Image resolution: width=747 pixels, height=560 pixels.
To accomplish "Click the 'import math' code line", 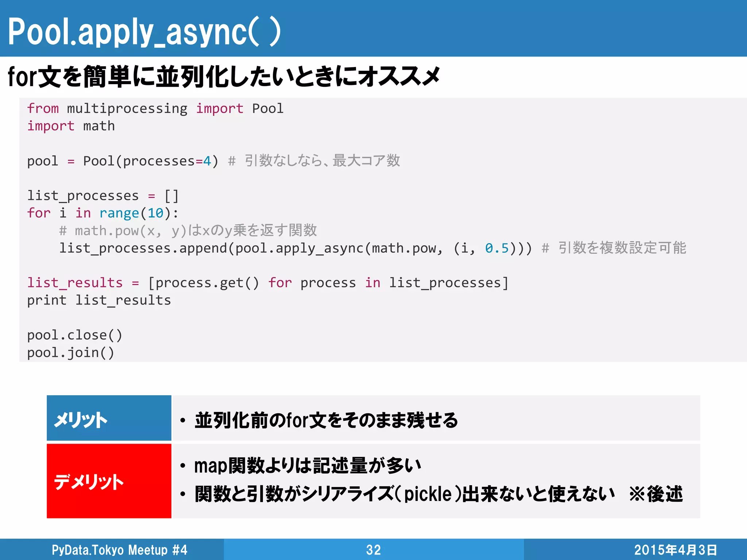I will coord(71,126).
